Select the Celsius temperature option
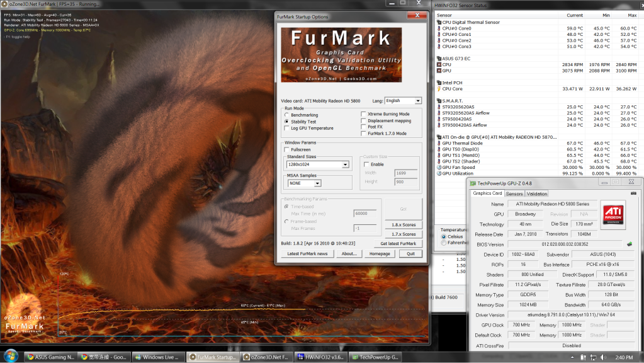Viewport: 644px width, 363px height. 444,236
